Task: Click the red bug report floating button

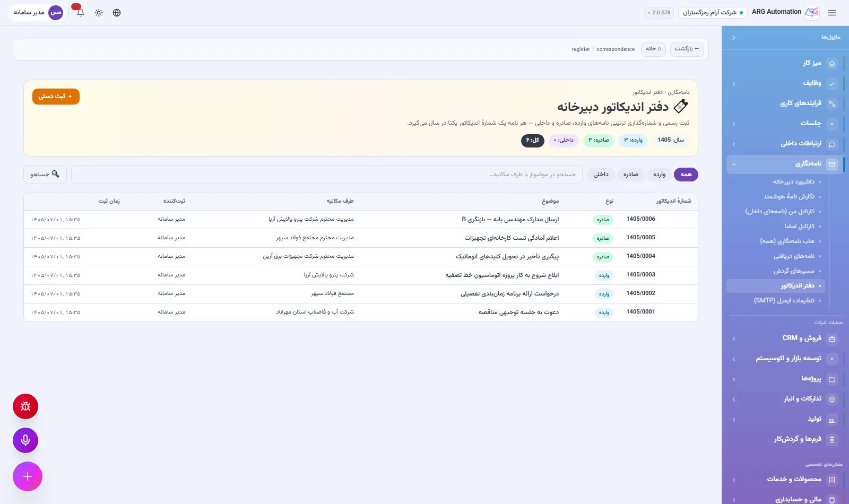Action: click(25, 406)
